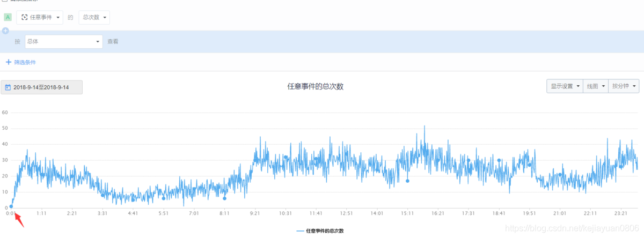The height and width of the screenshot is (238, 644).
Task: Click the chart title 任意事件的总次数
Action: coord(316,86)
